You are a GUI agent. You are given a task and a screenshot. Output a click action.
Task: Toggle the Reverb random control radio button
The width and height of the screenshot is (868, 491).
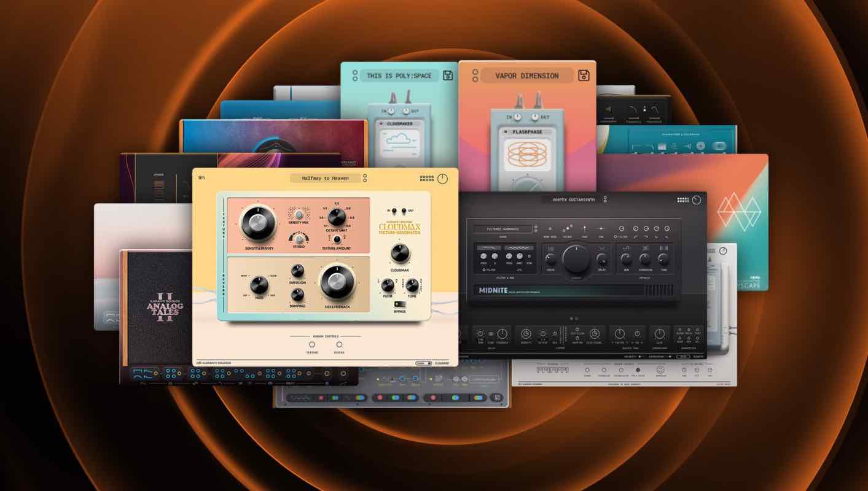click(x=339, y=345)
